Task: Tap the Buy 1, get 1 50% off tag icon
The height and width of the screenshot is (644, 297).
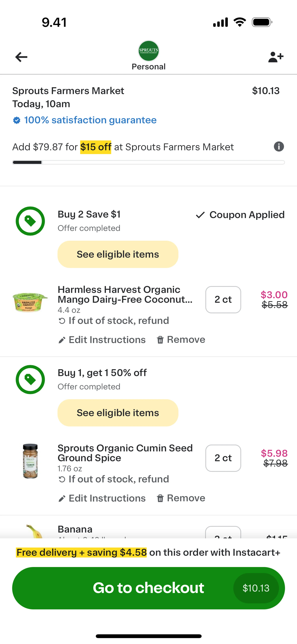Action: (x=30, y=380)
